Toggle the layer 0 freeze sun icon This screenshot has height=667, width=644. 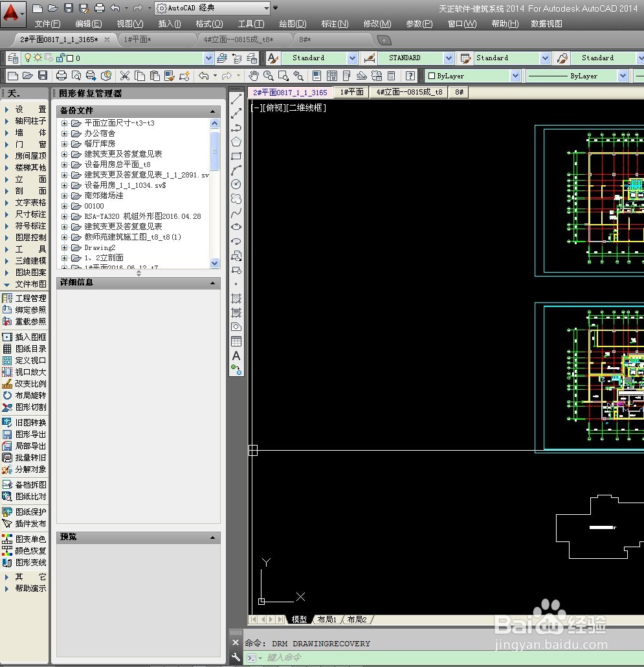click(x=38, y=58)
